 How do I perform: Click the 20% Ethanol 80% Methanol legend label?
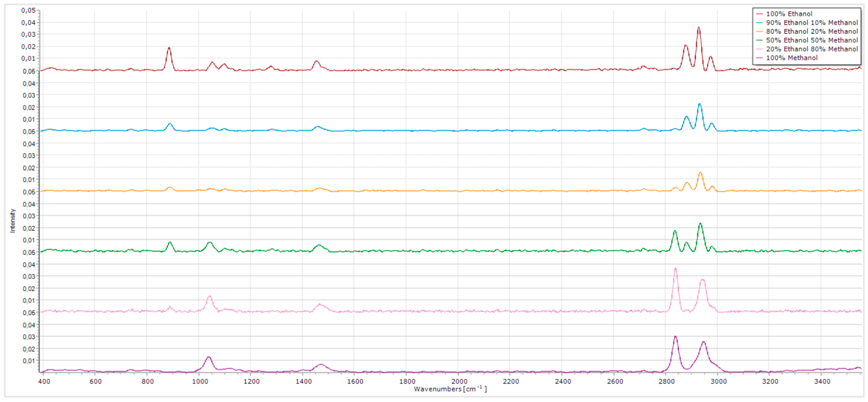click(x=812, y=49)
